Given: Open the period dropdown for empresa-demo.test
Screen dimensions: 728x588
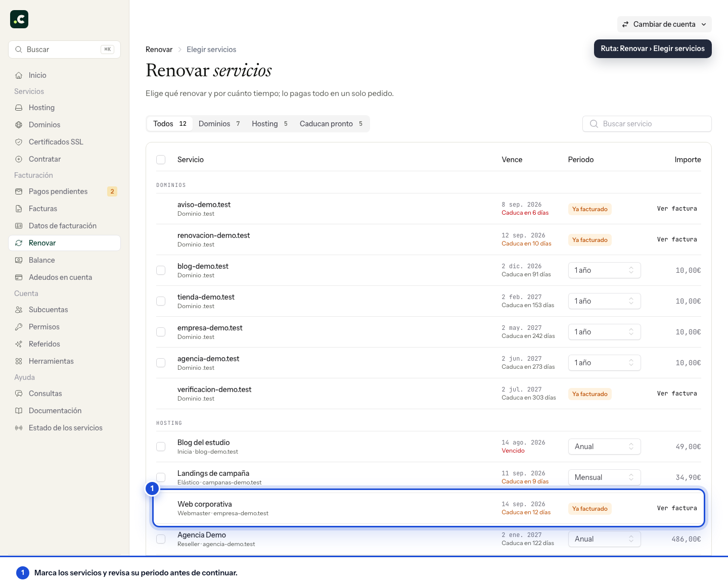Looking at the screenshot, I should (x=604, y=332).
